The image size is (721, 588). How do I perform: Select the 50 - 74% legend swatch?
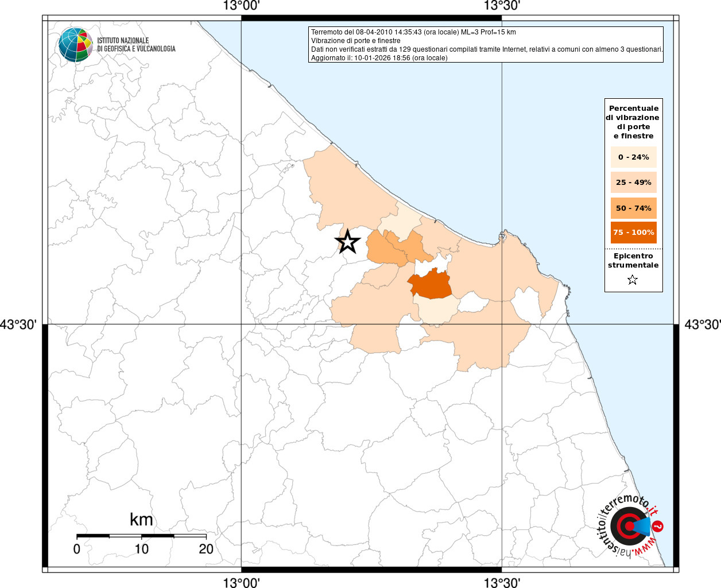click(x=633, y=208)
